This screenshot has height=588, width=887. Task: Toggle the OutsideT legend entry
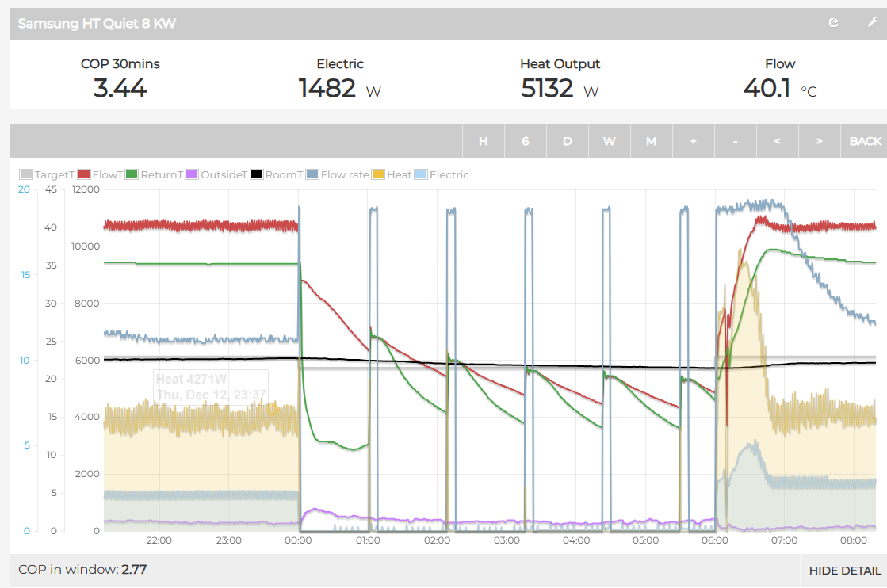216,174
